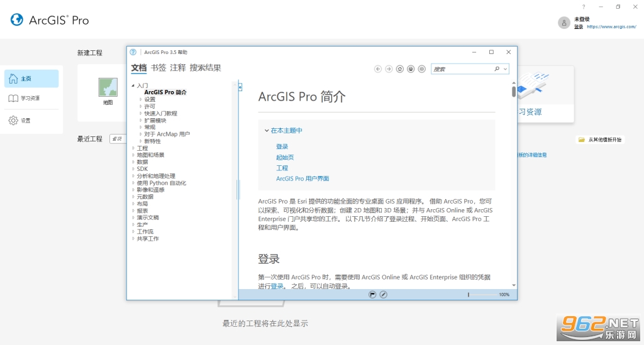Adjust the zoom slider at 100%
This screenshot has width=644, height=345.
pyautogui.click(x=468, y=295)
